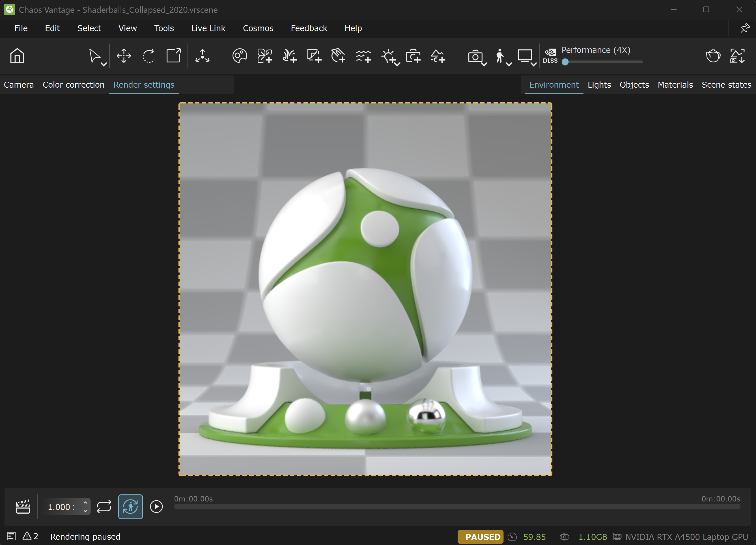Open the Select menu
Viewport: 756px width, 545px height.
(89, 28)
